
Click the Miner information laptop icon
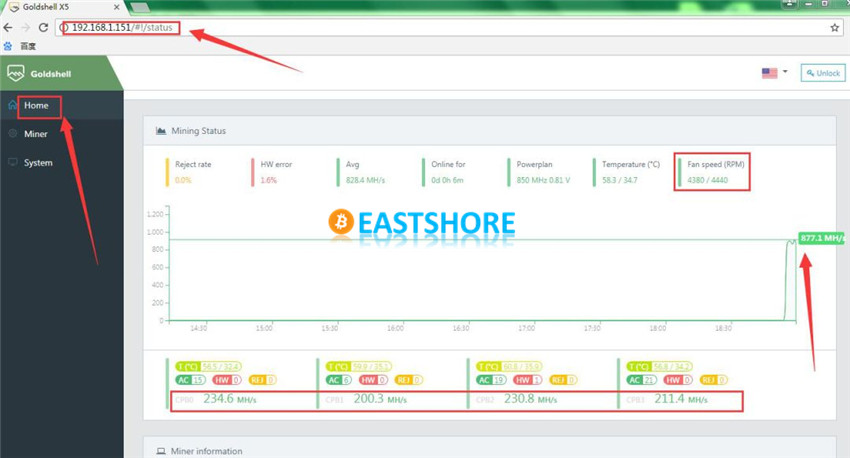pyautogui.click(x=161, y=451)
